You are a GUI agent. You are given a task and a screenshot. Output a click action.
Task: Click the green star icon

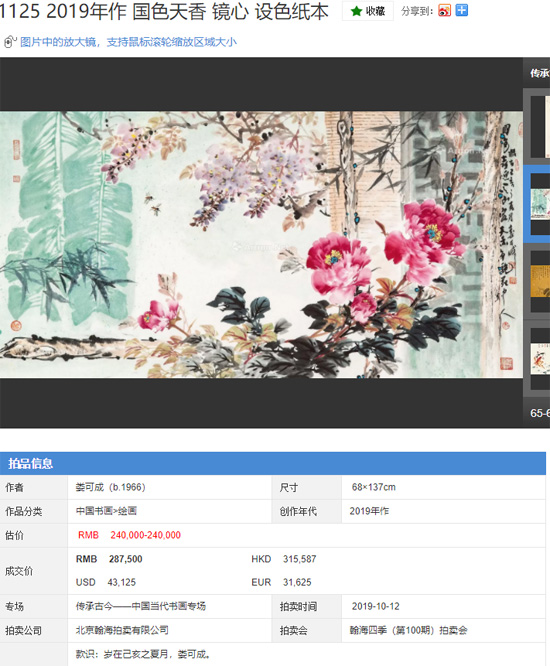[356, 11]
